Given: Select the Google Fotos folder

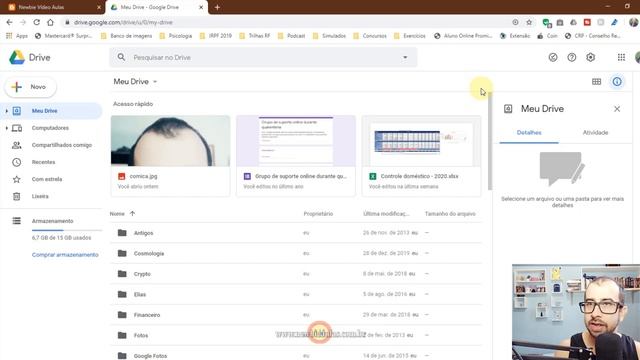Looking at the screenshot, I should click(x=296, y=354).
